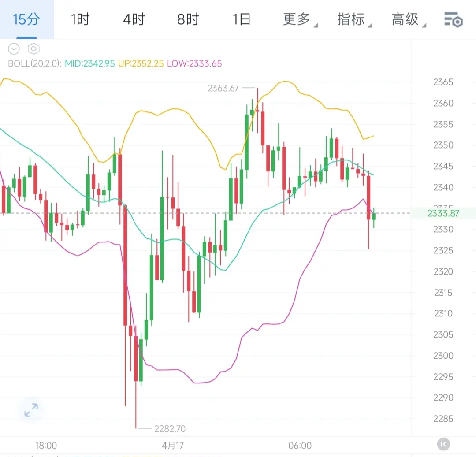This screenshot has height=457, width=476.
Task: Expand chart to fullscreen
Action: tap(31, 410)
